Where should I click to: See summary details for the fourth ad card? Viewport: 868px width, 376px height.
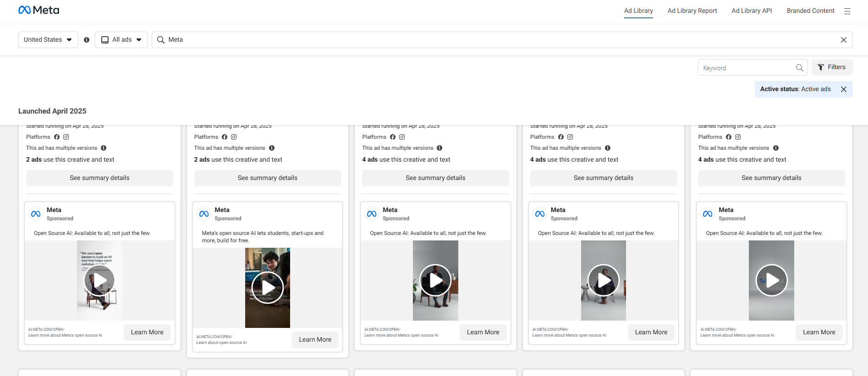point(604,178)
